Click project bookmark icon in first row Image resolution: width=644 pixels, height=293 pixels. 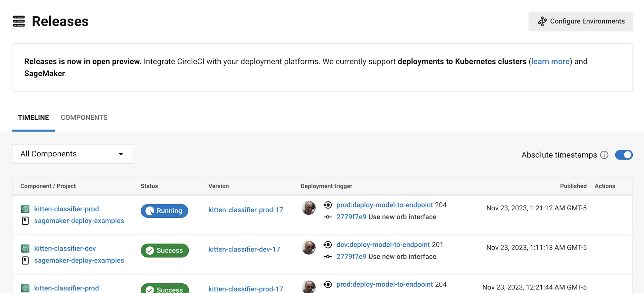click(x=25, y=221)
